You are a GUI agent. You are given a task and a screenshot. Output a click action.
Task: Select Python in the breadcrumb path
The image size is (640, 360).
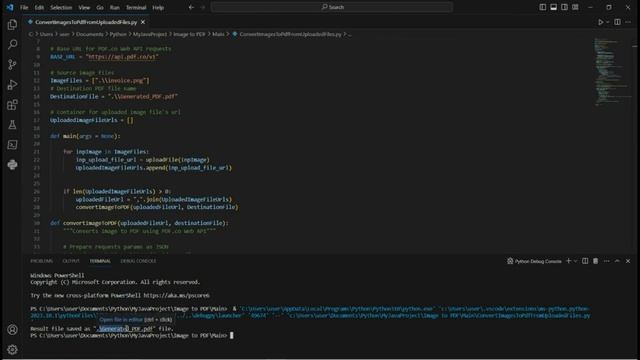[118, 34]
